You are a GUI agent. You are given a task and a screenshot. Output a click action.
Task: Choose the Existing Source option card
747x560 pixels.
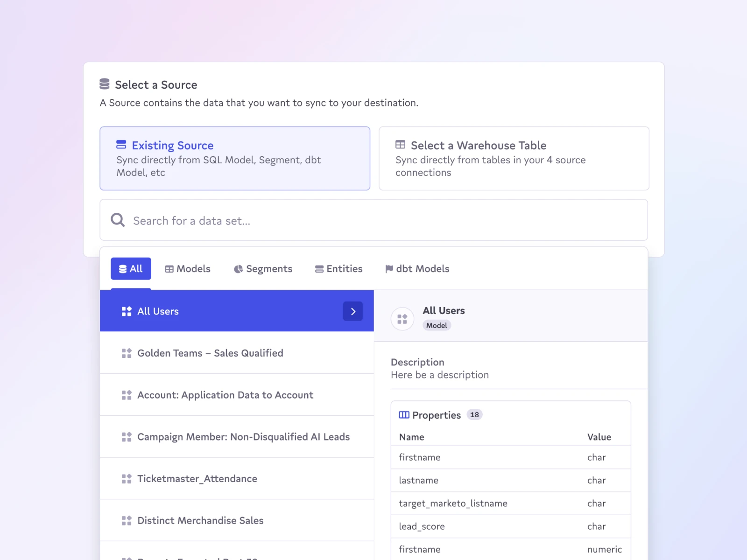235,158
